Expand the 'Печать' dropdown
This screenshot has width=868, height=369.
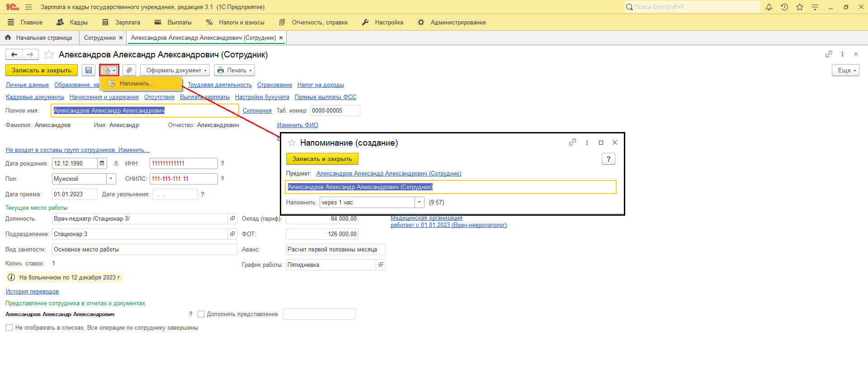pos(234,70)
